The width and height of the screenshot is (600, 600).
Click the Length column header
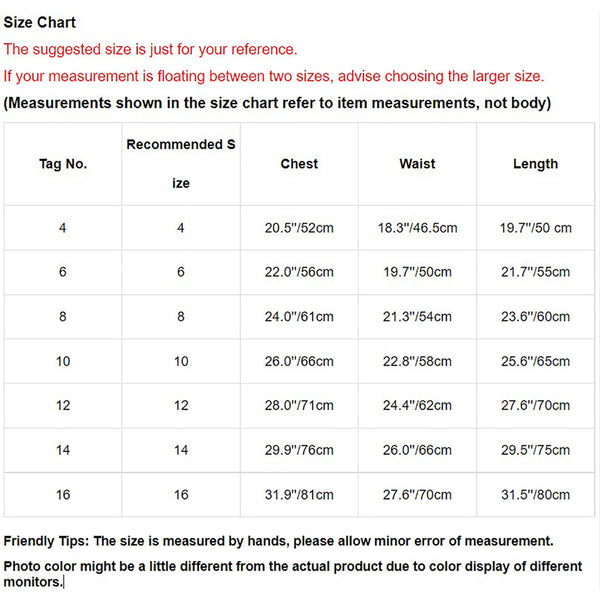[x=535, y=164]
